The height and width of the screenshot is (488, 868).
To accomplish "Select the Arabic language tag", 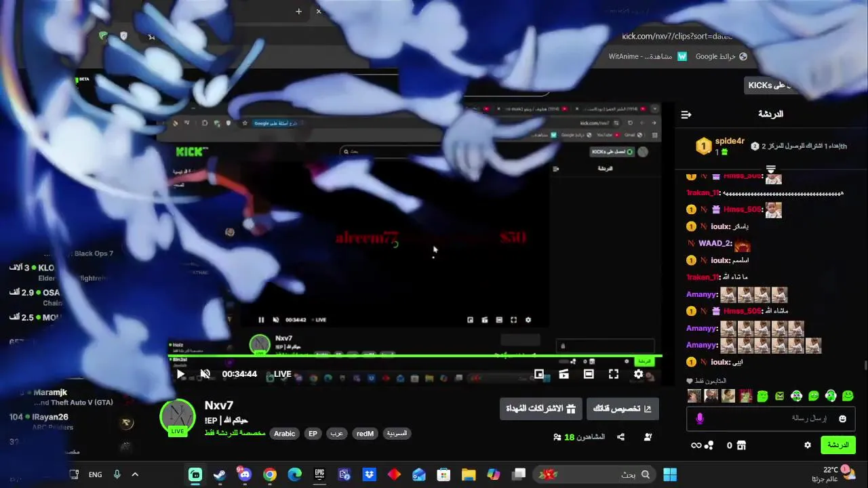I will [285, 434].
